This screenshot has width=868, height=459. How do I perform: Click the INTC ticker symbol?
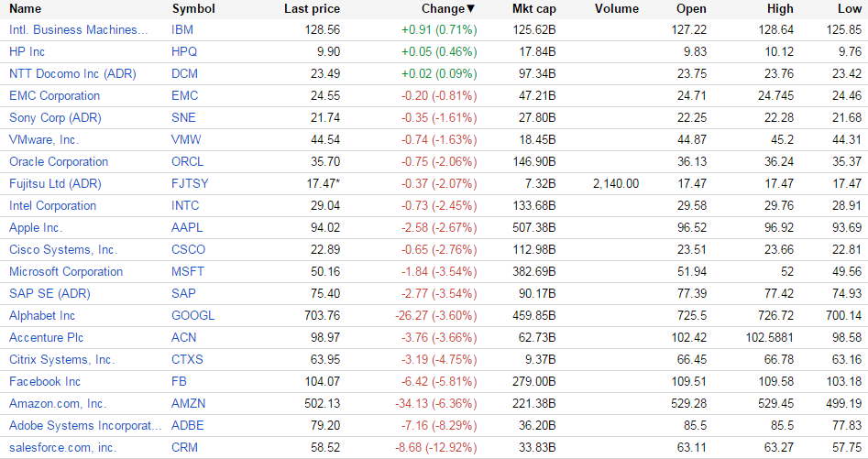point(185,205)
